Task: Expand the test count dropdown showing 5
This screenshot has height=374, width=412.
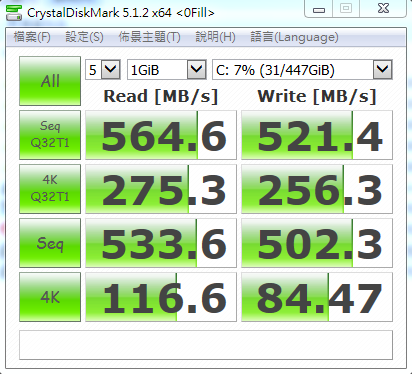Action: [x=110, y=70]
